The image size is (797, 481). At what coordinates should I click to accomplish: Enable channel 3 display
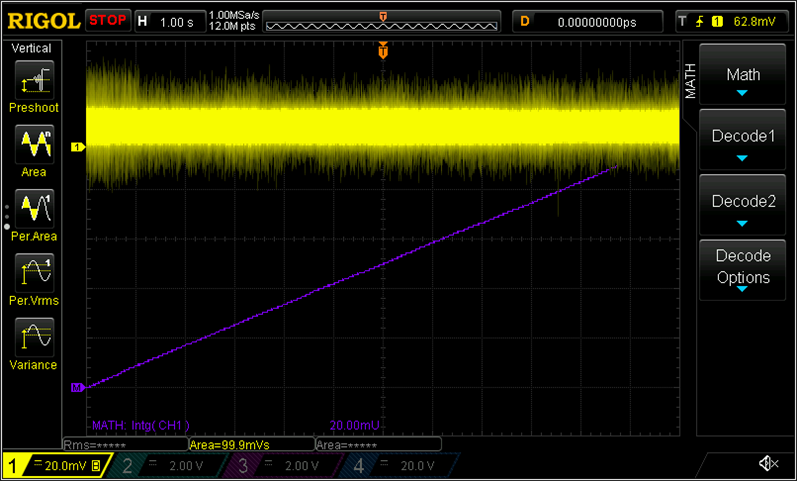point(283,465)
